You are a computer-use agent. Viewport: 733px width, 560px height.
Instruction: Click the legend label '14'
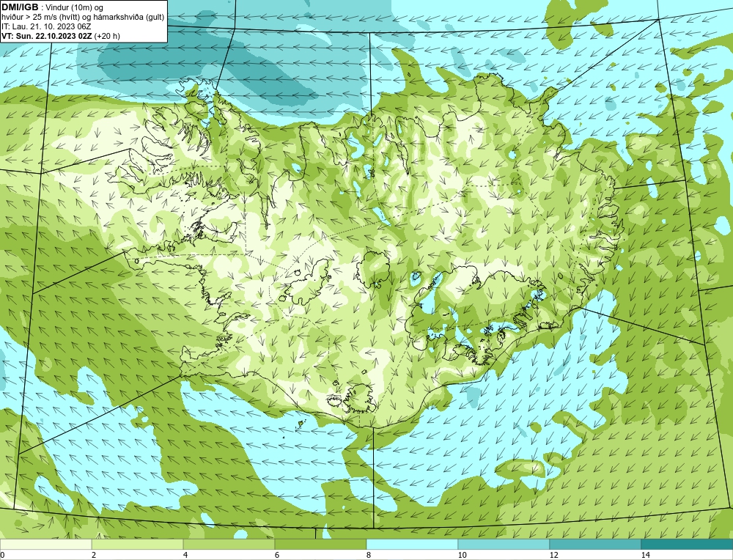point(646,555)
